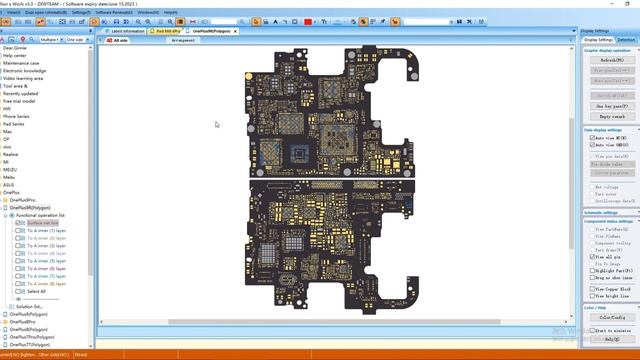
Task: Enable Start to minimize checkbox
Action: (592, 331)
